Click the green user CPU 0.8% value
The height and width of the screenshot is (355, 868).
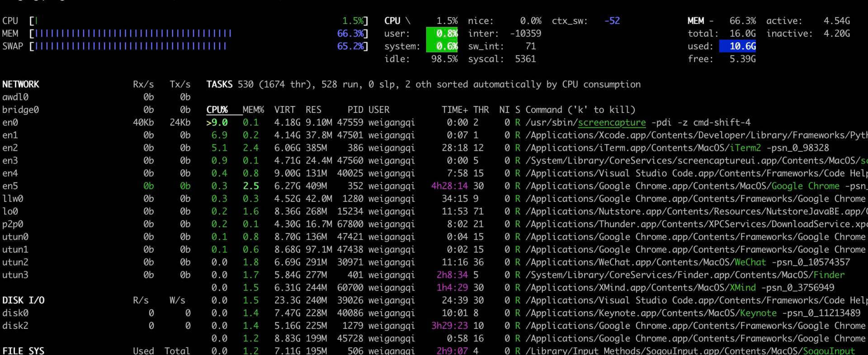(442, 33)
